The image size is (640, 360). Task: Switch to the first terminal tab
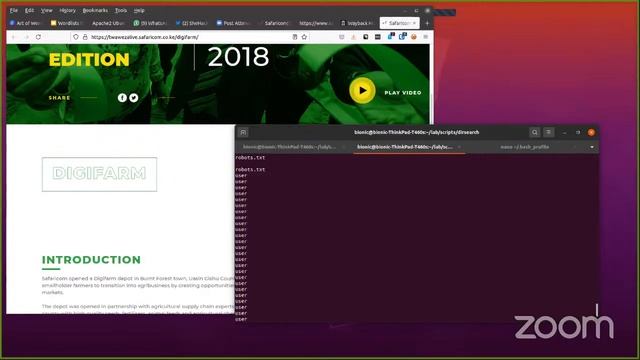pos(289,147)
